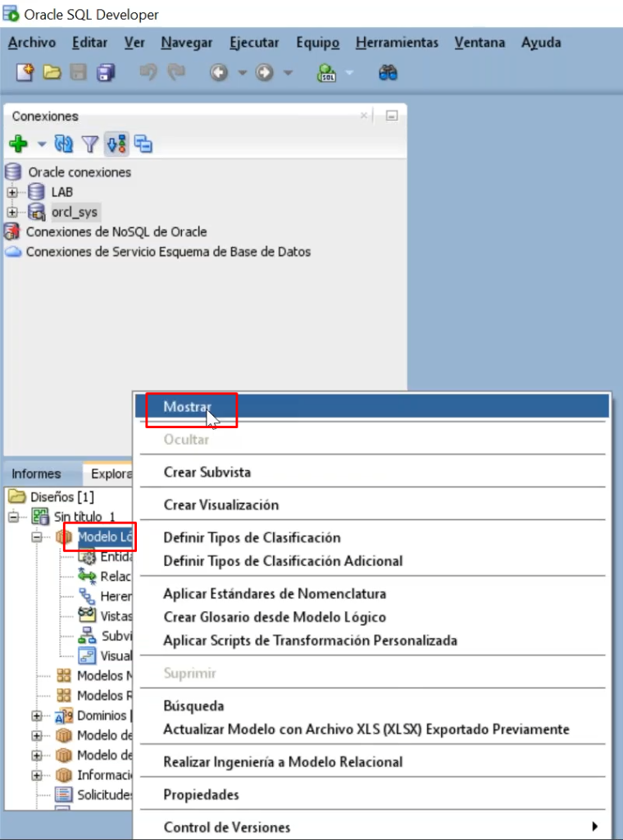The height and width of the screenshot is (840, 623).
Task: Collapse the Sin título_1 design node
Action: tap(13, 517)
